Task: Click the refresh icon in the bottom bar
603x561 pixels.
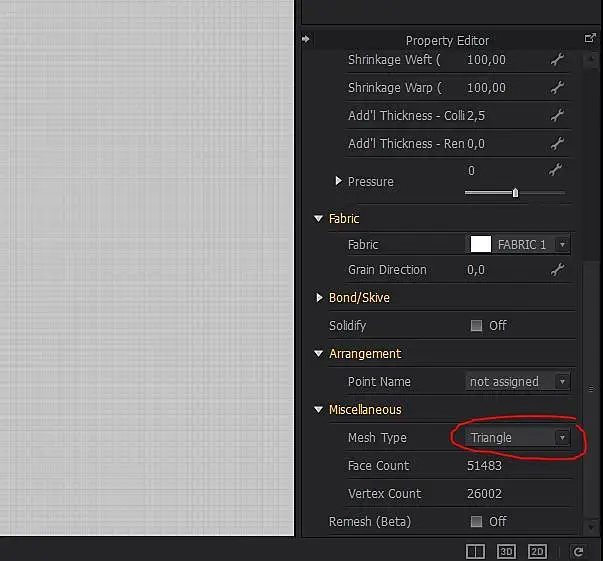Action: coord(578,552)
